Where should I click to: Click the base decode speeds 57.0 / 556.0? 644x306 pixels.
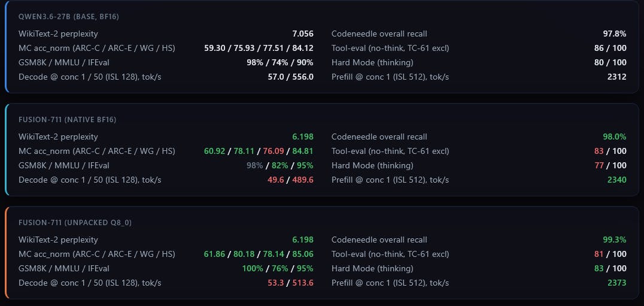point(290,77)
